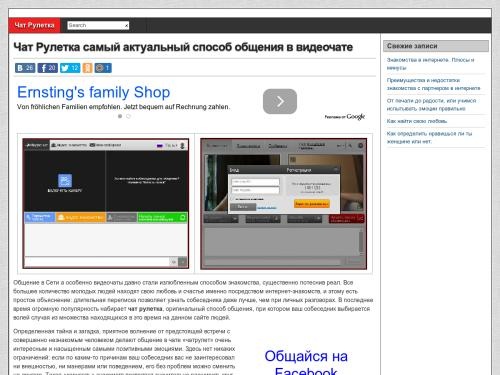Open sidebar link Знакомства в интернете. Плюсы и минусы
Viewport: 500px width, 375px height.
[430, 64]
